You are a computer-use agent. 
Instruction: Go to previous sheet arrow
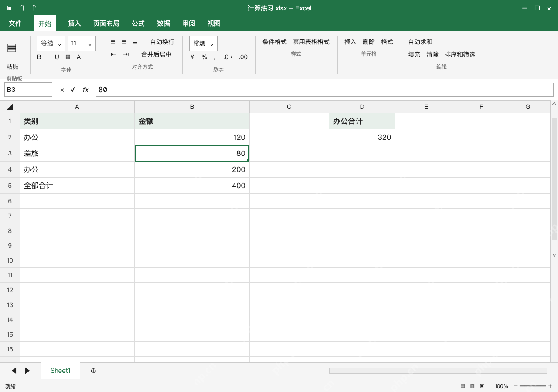(14, 371)
